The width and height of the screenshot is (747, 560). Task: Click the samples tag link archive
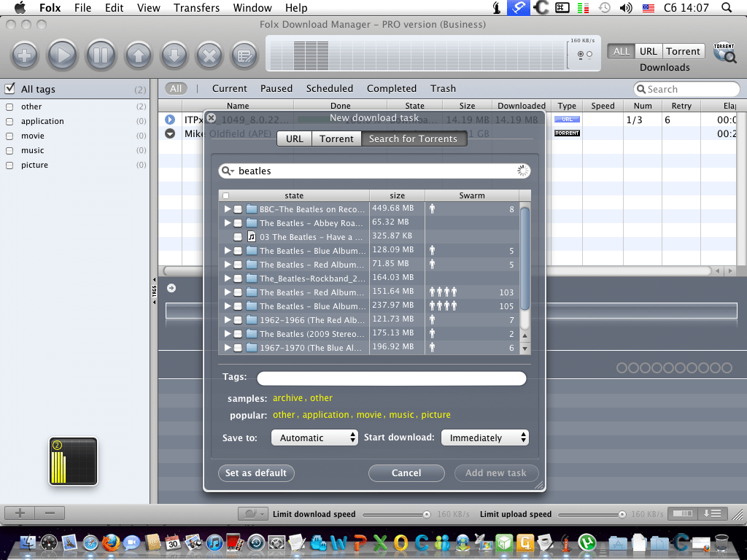point(287,398)
